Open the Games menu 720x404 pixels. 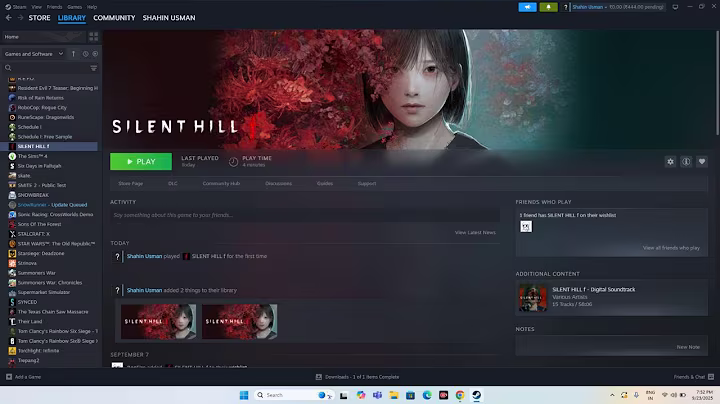[74, 7]
